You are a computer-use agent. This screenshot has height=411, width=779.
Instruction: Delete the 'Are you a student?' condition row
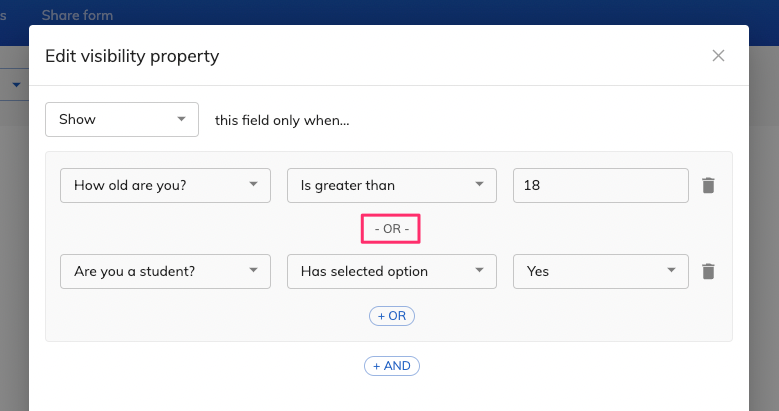coord(708,271)
